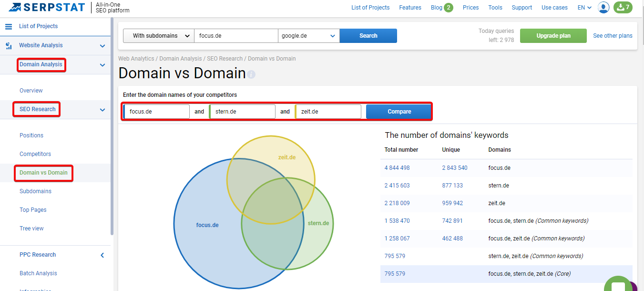Collapse the SEO Research chevron
Screen dimensions: 644x291
(x=102, y=110)
